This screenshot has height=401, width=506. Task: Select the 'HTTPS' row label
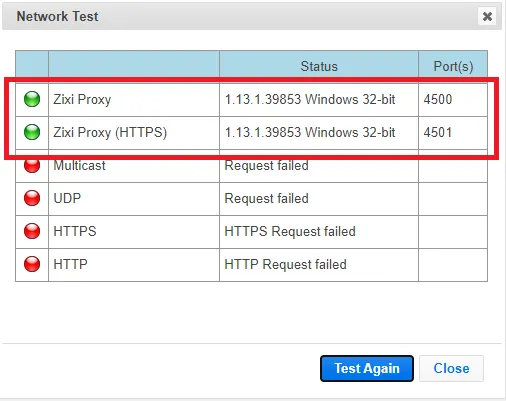(x=75, y=231)
